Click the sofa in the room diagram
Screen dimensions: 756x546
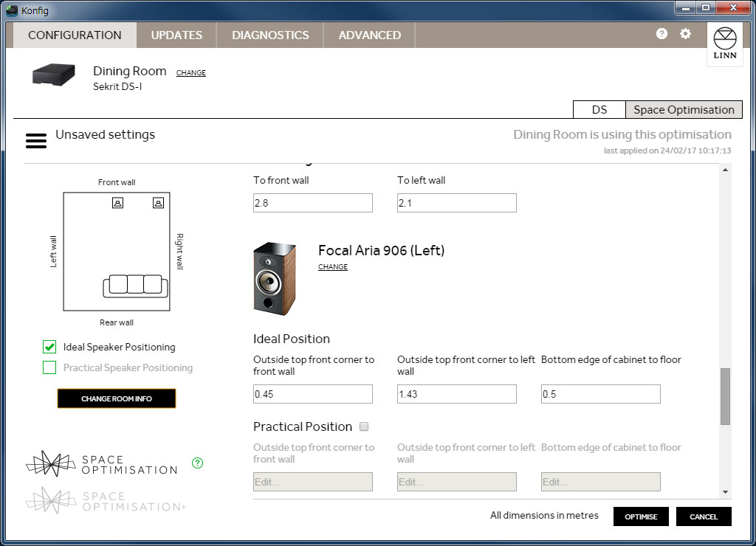pyautogui.click(x=136, y=286)
